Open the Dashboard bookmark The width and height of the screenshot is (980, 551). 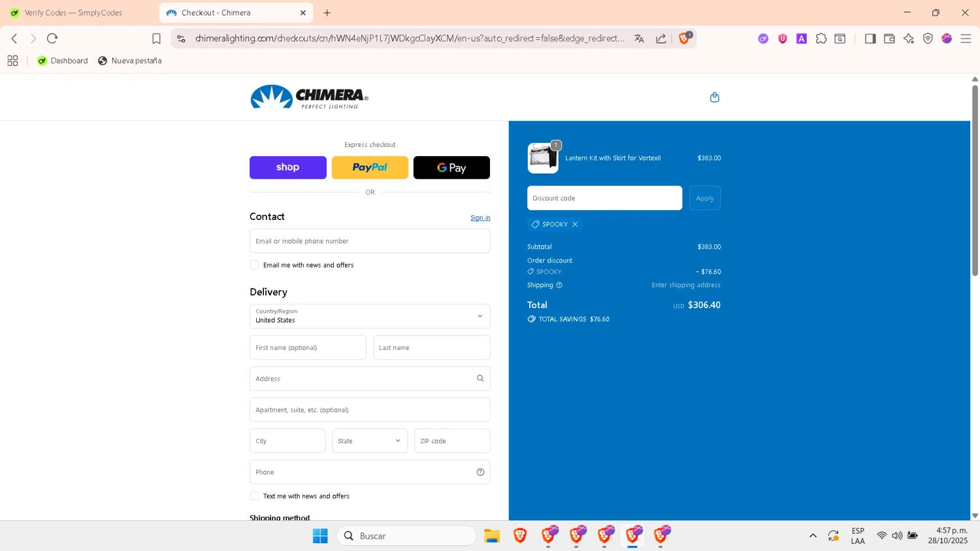pos(63,61)
